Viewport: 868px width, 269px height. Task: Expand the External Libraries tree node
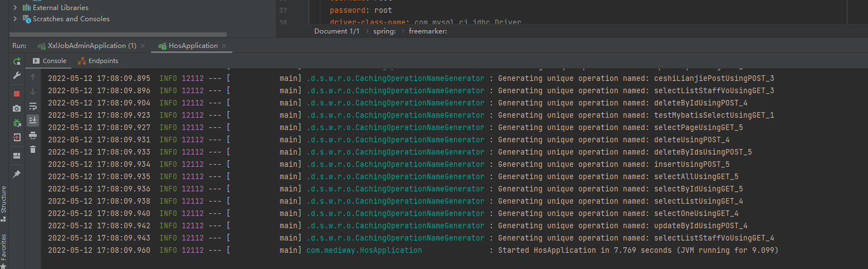click(x=15, y=8)
